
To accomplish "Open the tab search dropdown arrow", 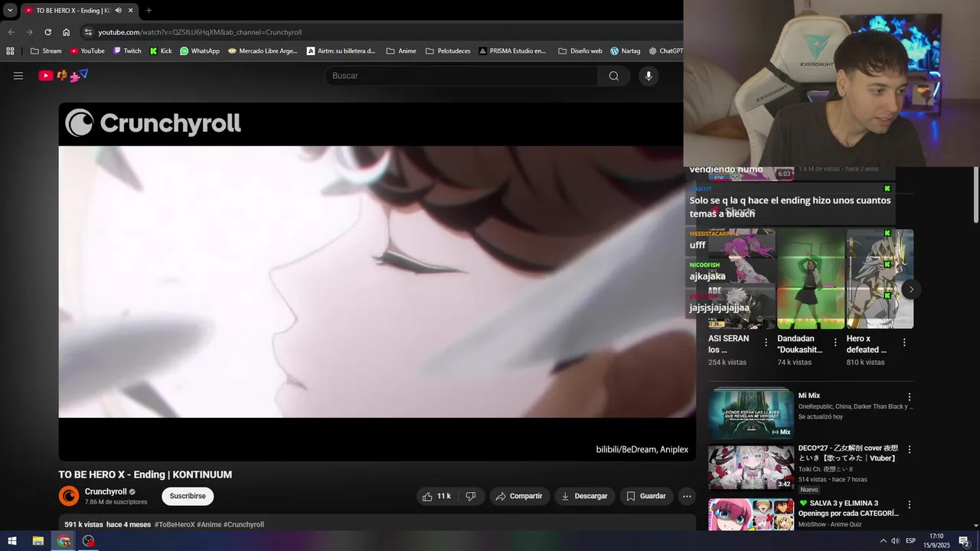I will point(10,10).
